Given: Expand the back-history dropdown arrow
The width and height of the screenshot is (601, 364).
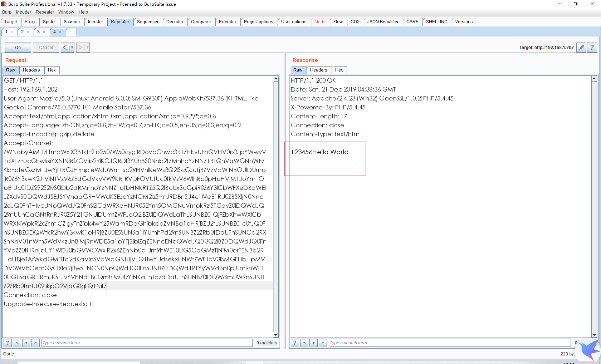Looking at the screenshot, I should (72, 48).
